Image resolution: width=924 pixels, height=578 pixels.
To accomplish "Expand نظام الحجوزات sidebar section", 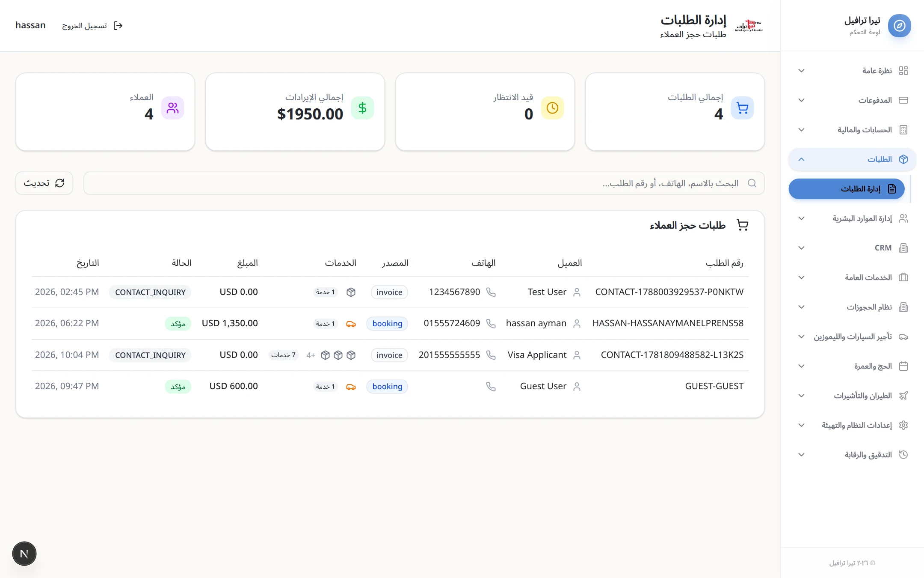I will (x=852, y=307).
